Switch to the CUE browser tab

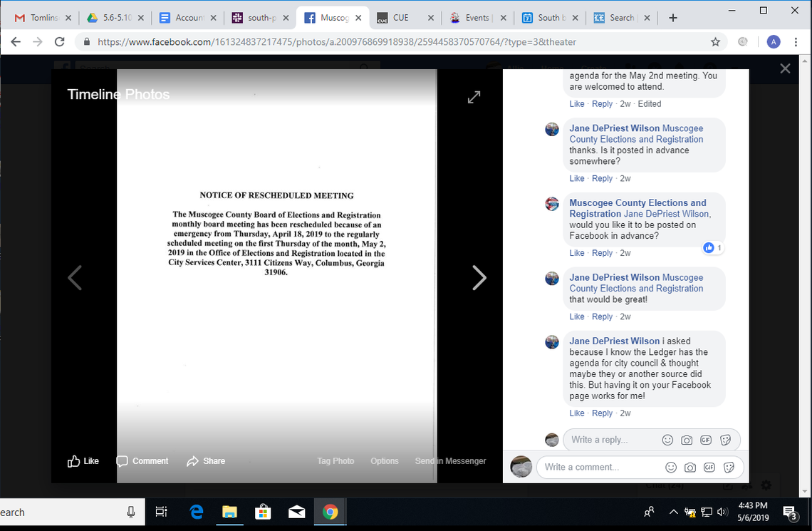click(x=402, y=17)
